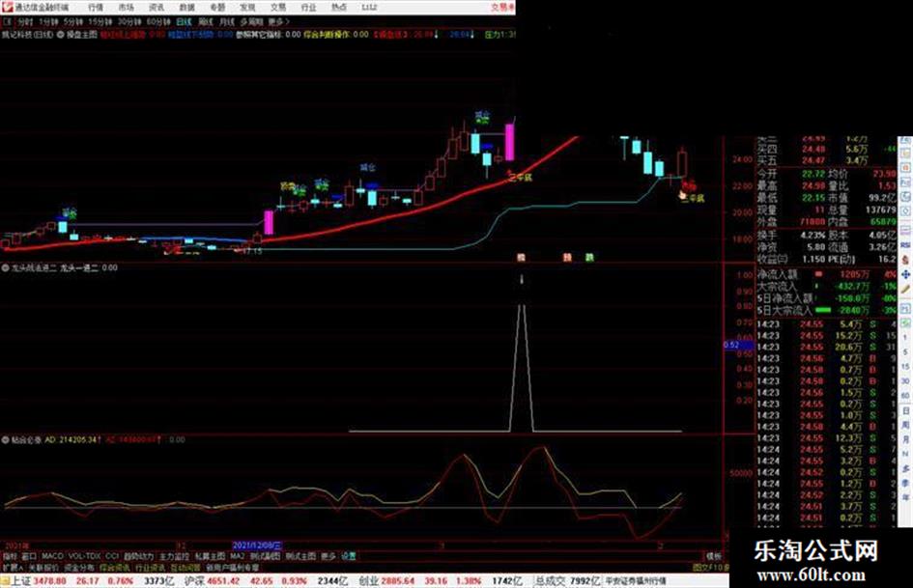Click the blue four-way arrow icon in right toolbar
This screenshot has height=588, width=913.
(x=905, y=274)
